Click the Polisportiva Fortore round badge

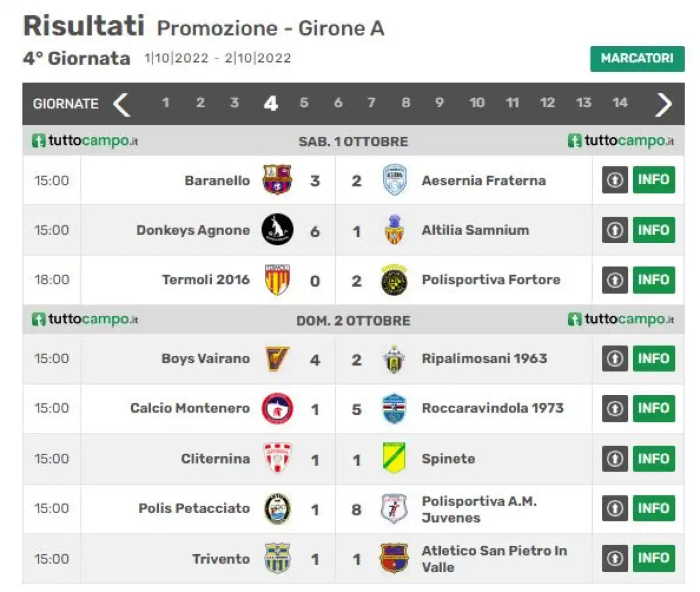point(394,280)
